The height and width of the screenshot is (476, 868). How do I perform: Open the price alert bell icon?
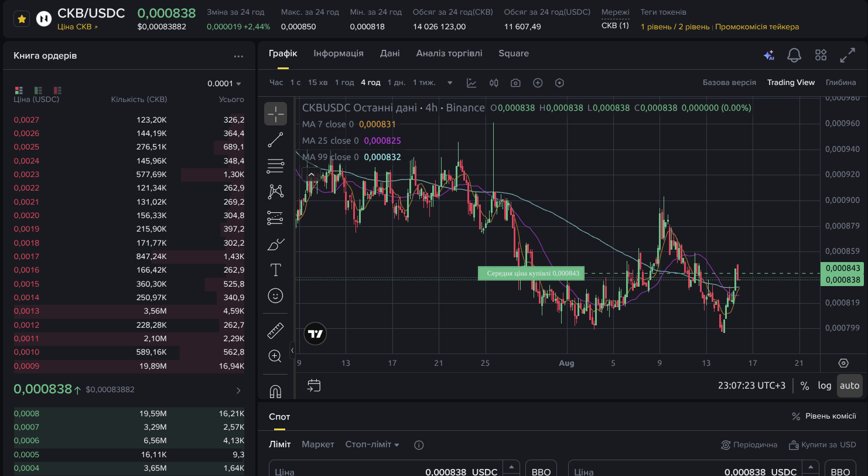tap(794, 55)
